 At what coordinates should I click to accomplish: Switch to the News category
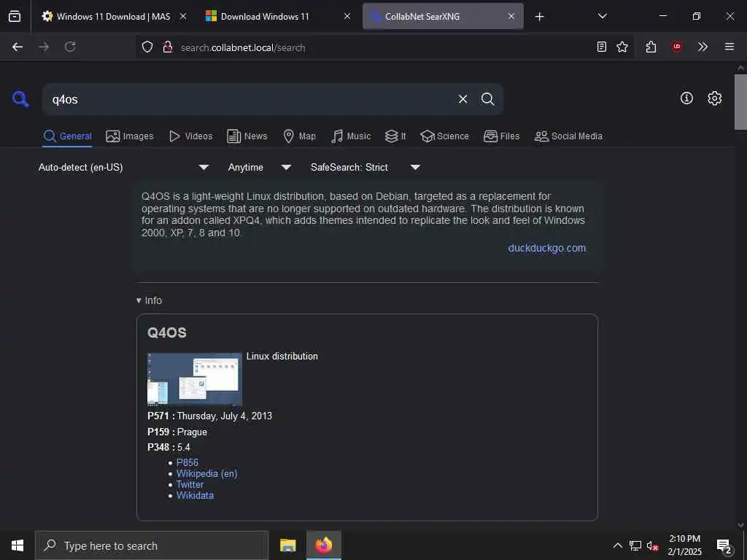point(247,136)
